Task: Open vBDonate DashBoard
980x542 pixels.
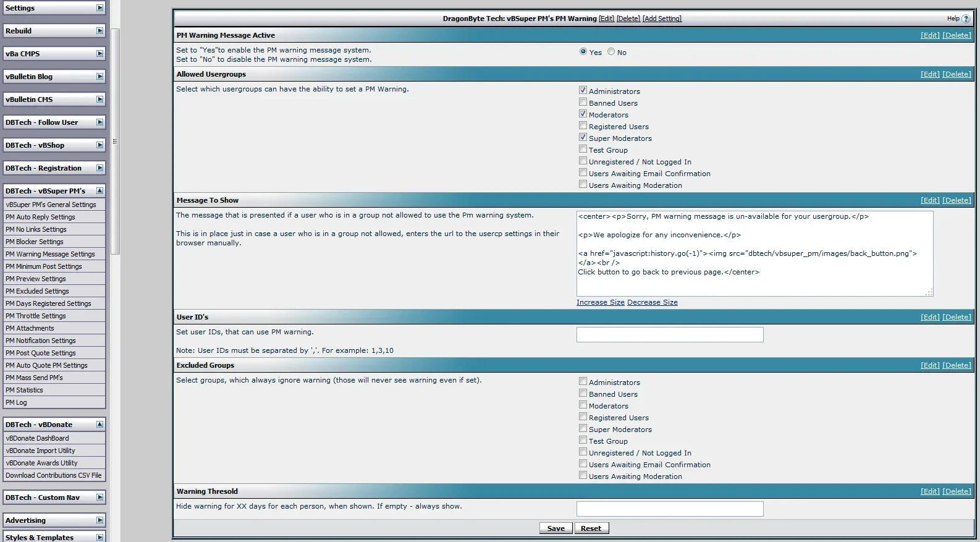Action: pyautogui.click(x=37, y=438)
